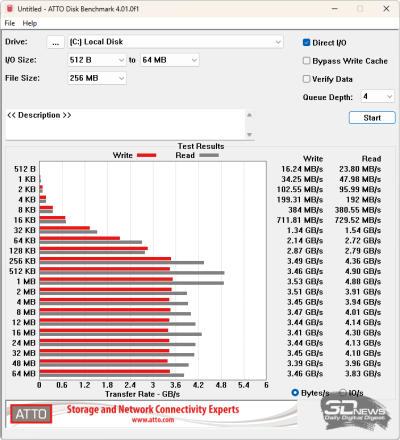The width and height of the screenshot is (400, 440).
Task: Click the read value 729.52 MB/s
Action: (x=358, y=220)
